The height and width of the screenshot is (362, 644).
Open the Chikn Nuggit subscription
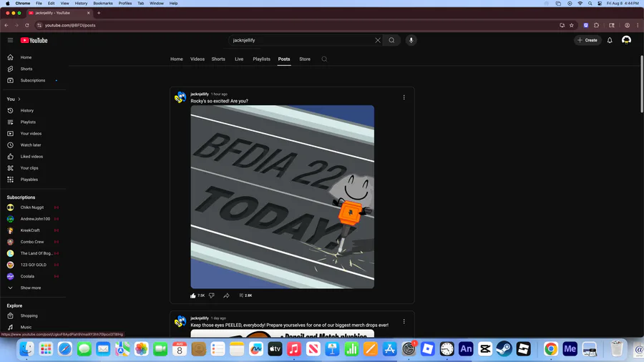(x=33, y=207)
